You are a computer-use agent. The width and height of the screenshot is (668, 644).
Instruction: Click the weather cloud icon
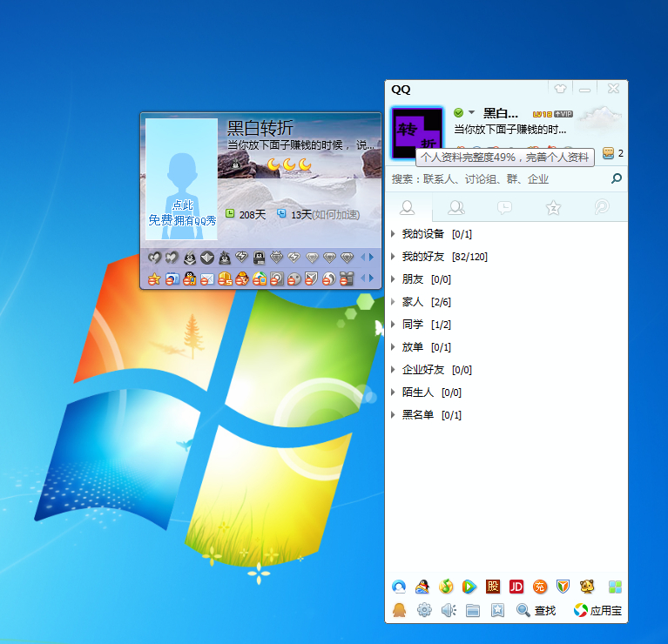[x=602, y=117]
